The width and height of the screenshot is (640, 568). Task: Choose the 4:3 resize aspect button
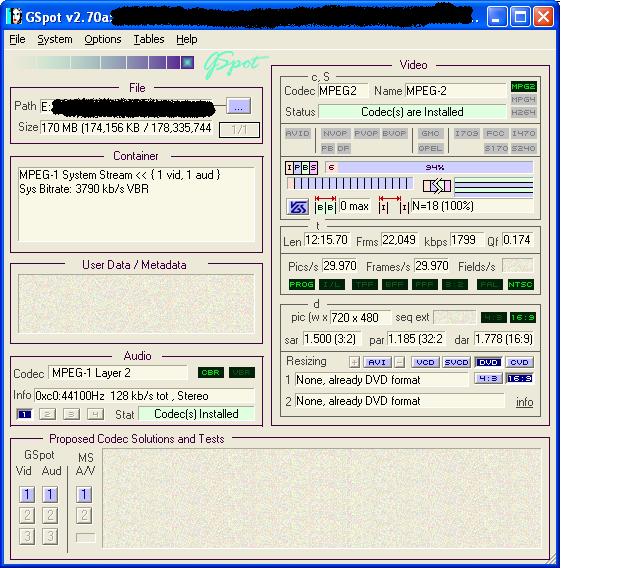pyautogui.click(x=488, y=378)
